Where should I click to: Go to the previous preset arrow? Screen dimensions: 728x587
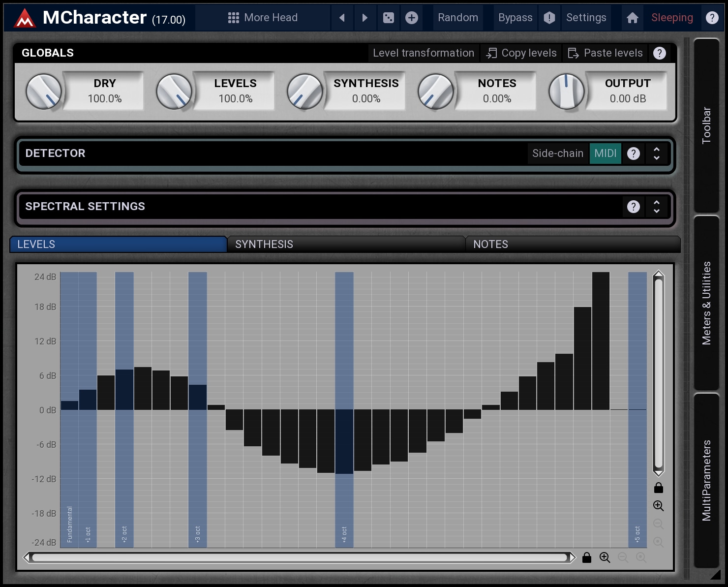(x=342, y=18)
